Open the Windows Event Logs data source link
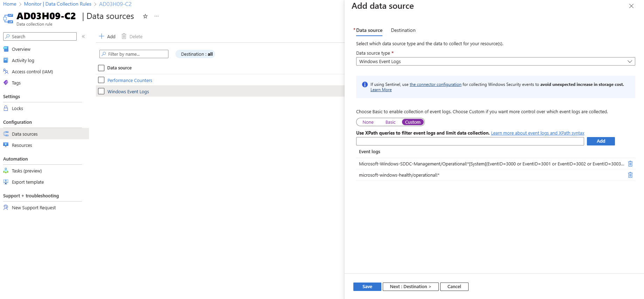Screen dimensions: 644x299 128,91
